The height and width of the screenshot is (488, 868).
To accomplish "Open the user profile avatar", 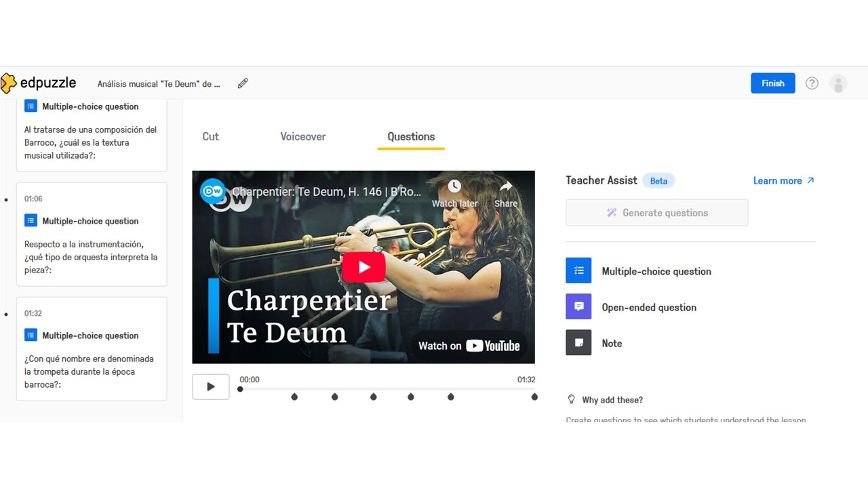I will (839, 83).
